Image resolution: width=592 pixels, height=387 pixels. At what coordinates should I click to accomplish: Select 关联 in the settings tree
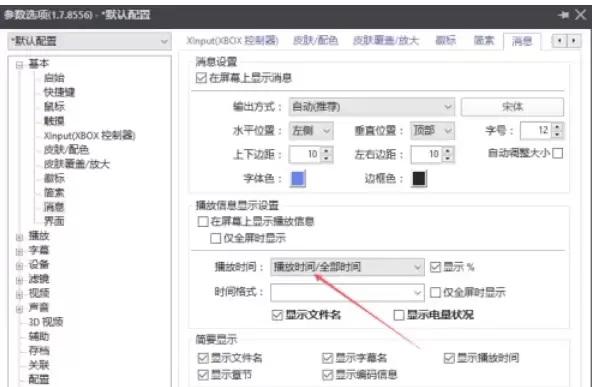(39, 365)
